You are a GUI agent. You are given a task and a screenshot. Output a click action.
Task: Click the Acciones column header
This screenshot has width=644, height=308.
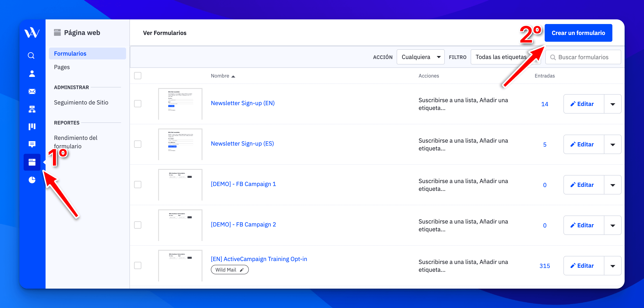tap(428, 76)
